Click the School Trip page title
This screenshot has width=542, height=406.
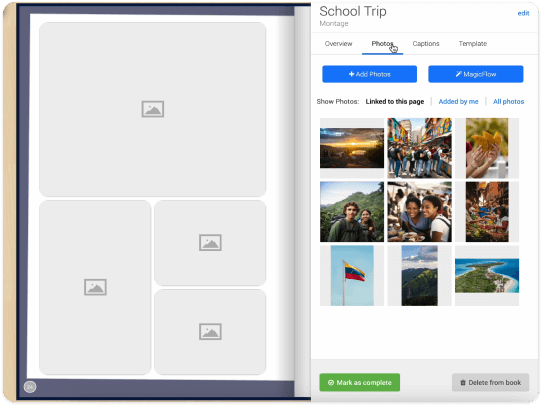[x=353, y=11]
